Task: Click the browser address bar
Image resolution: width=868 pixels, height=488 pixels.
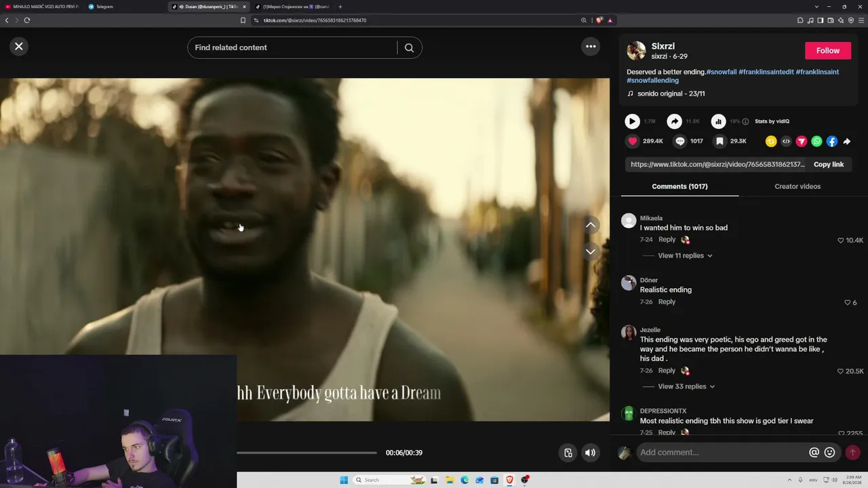Action: tap(414, 20)
